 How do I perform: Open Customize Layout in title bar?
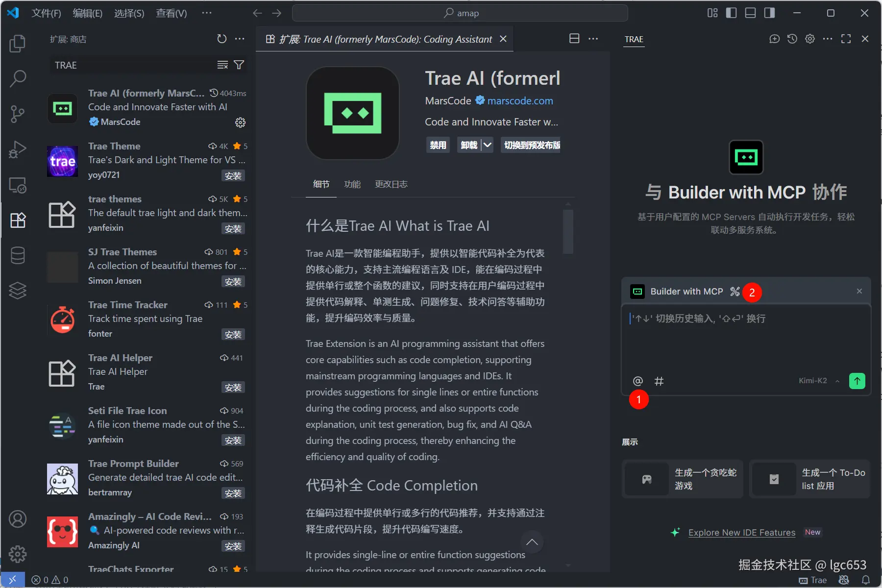click(712, 13)
